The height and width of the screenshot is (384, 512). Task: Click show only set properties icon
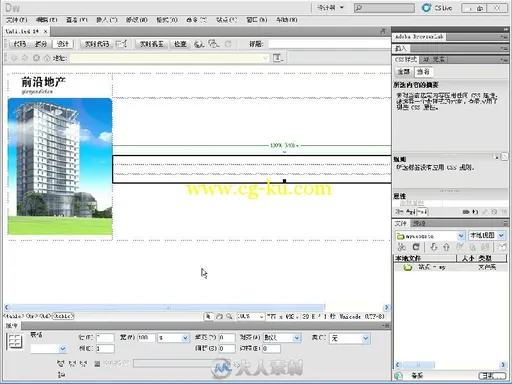[x=422, y=212]
